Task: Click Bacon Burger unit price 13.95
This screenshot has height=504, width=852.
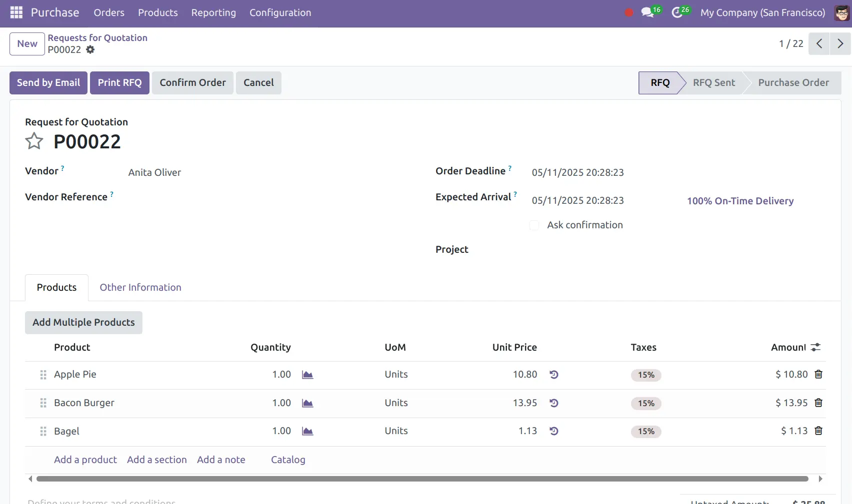Action: tap(524, 403)
